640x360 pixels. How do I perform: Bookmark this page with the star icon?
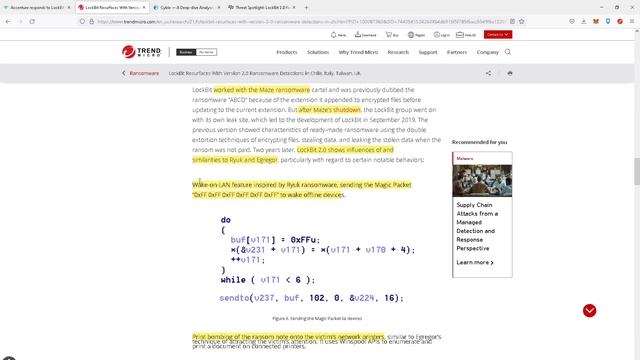click(x=522, y=21)
